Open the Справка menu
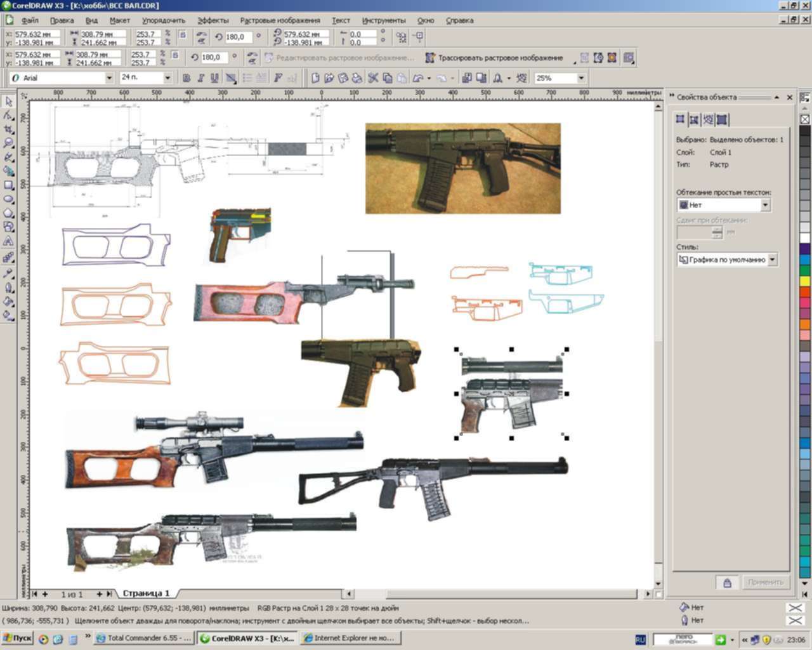The image size is (812, 650). [x=459, y=20]
